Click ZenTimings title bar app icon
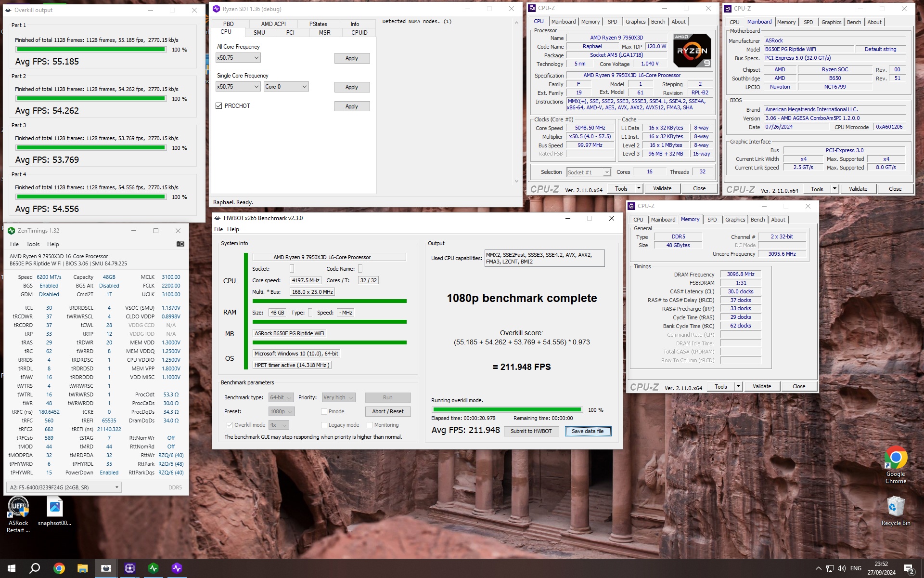This screenshot has height=578, width=924. [12, 231]
